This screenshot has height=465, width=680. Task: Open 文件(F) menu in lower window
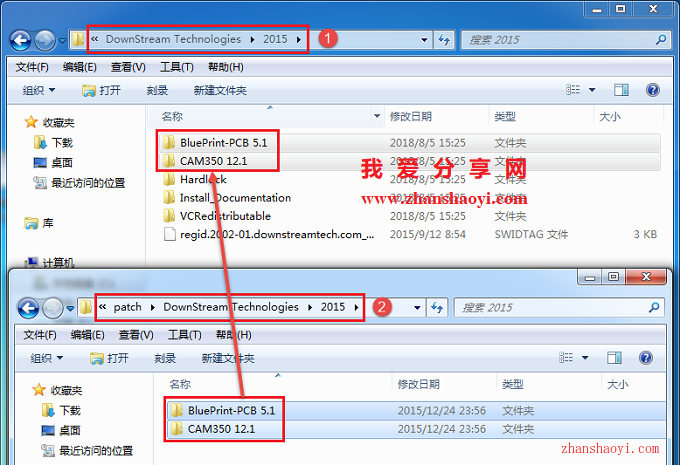click(x=40, y=335)
